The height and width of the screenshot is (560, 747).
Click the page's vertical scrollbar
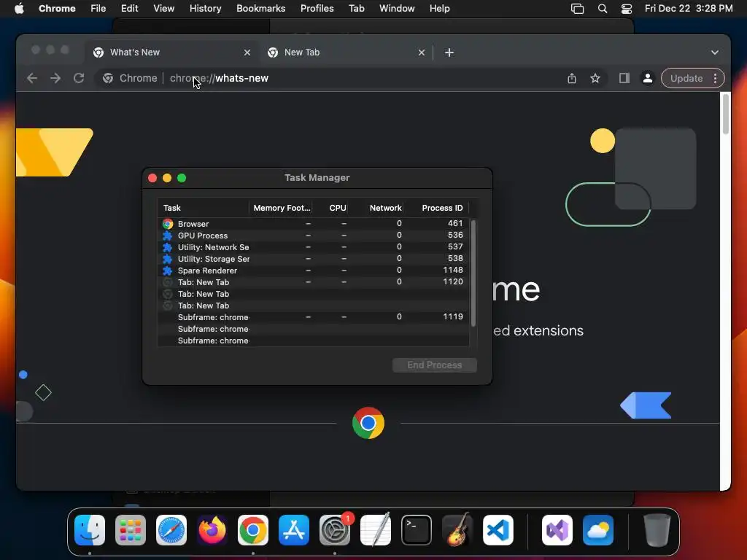pos(725,114)
